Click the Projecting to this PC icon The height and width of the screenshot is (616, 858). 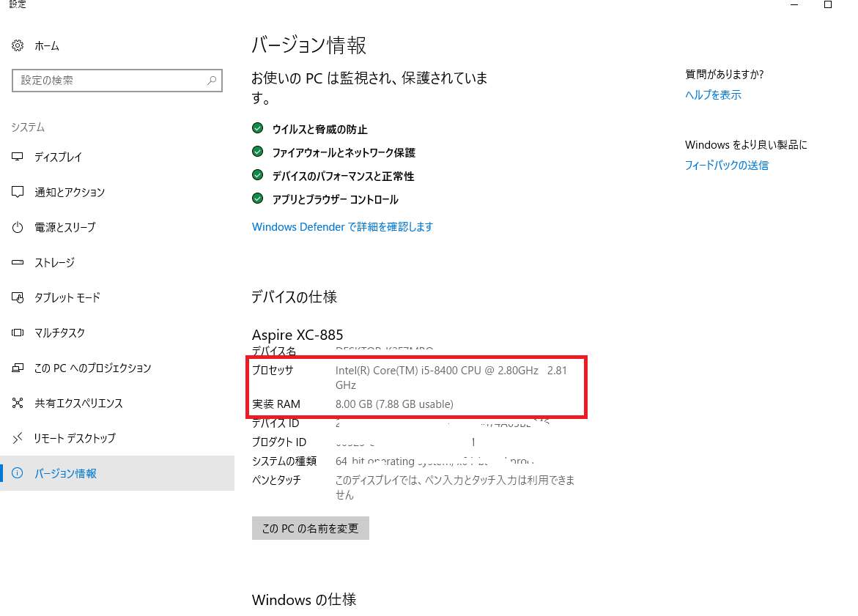[18, 368]
